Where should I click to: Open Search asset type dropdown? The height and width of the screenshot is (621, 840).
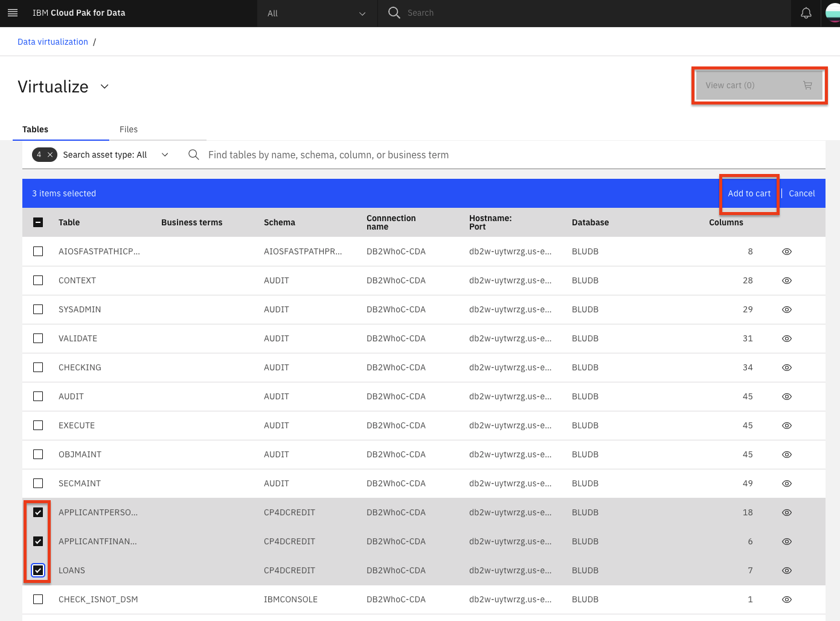click(116, 155)
